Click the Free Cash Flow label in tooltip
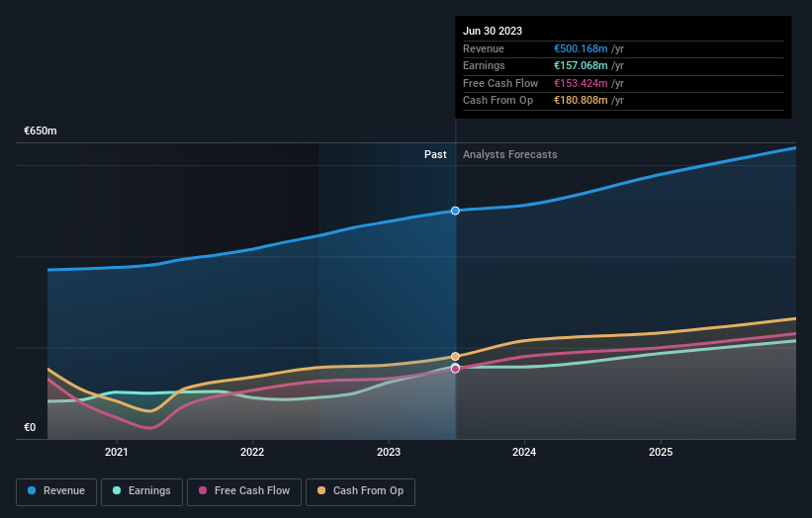Image resolution: width=812 pixels, height=518 pixels. coord(500,83)
